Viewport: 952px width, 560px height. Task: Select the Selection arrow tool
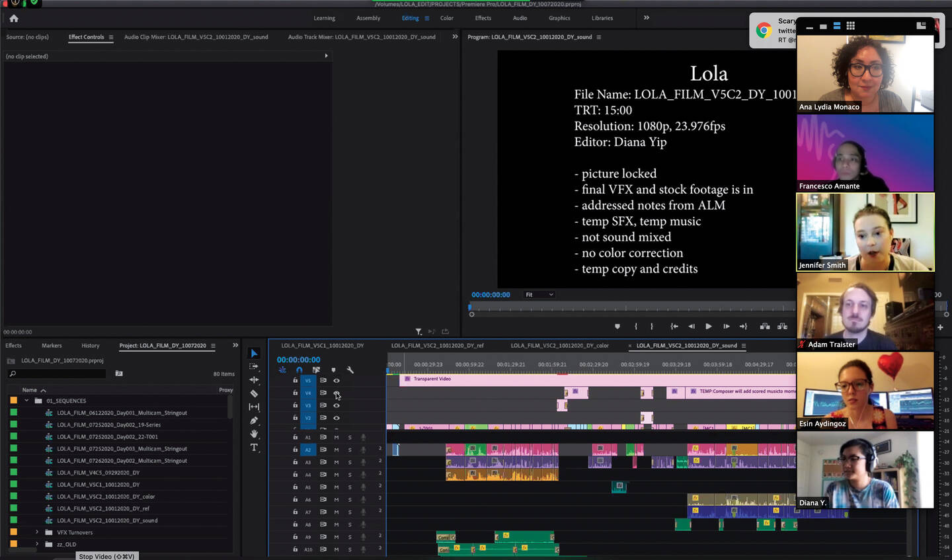pos(254,353)
